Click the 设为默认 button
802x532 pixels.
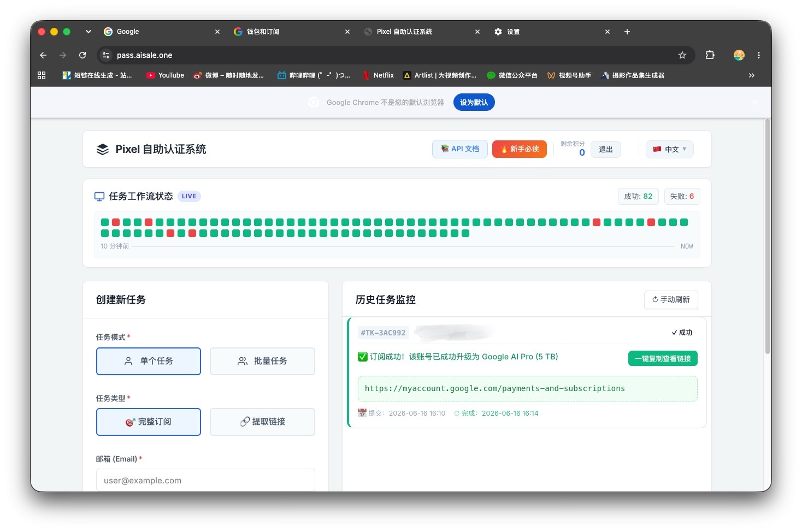pyautogui.click(x=474, y=102)
